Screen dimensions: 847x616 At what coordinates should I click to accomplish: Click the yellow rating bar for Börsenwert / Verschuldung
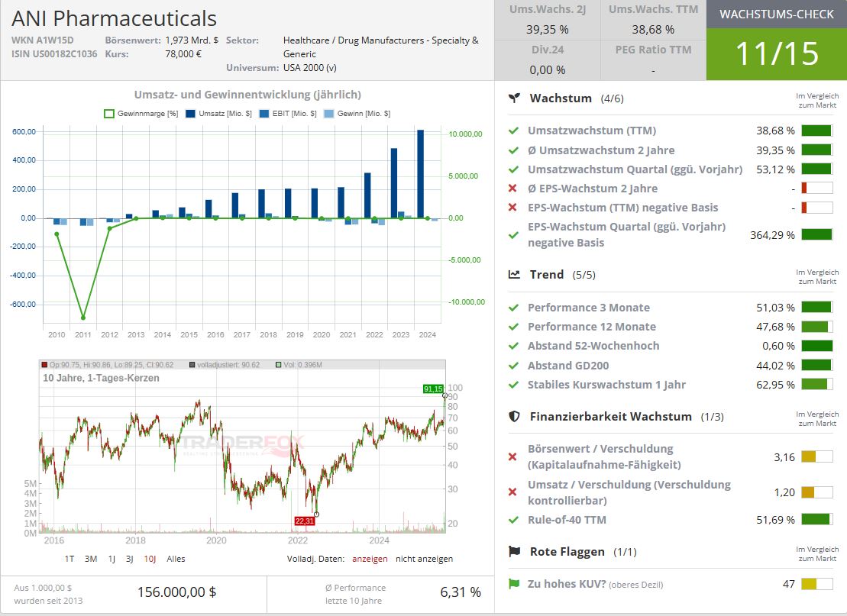(816, 456)
